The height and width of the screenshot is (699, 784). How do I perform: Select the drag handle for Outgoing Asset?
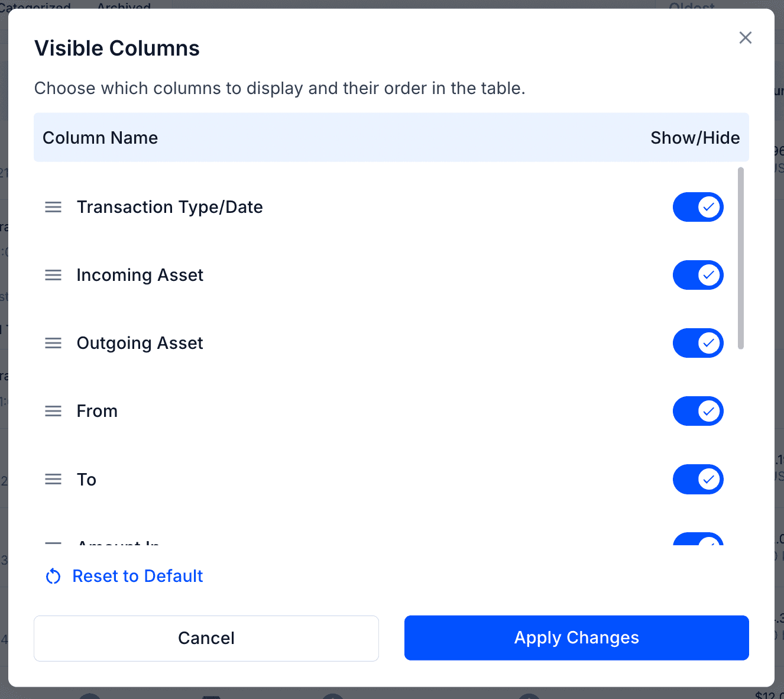click(53, 343)
